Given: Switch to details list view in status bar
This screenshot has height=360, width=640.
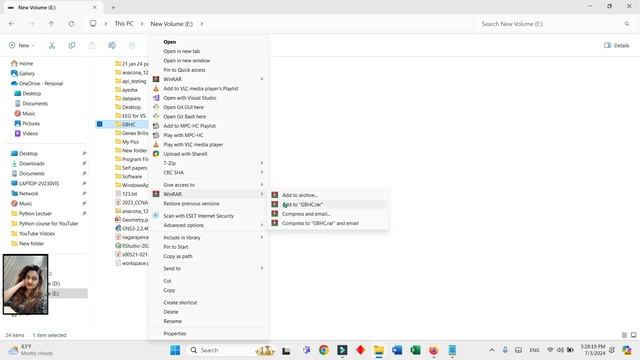Looking at the screenshot, I should (624, 335).
